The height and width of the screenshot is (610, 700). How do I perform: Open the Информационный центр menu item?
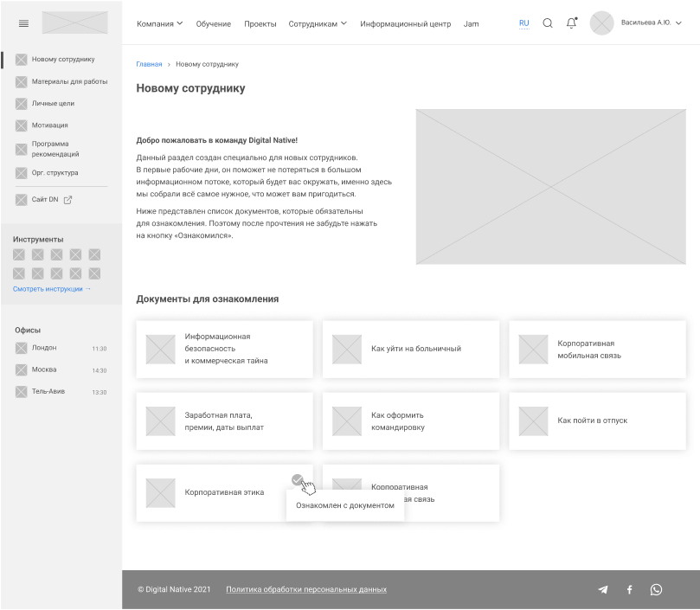tap(405, 24)
